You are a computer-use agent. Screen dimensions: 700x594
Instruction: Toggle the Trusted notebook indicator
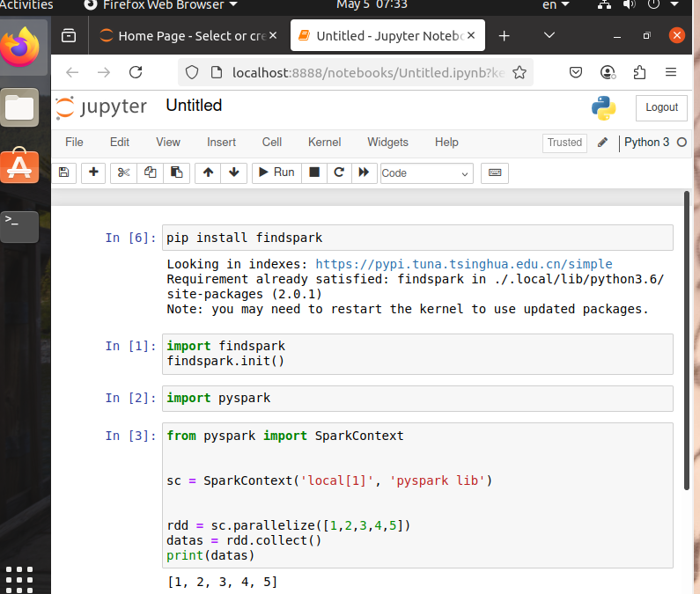pyautogui.click(x=564, y=143)
